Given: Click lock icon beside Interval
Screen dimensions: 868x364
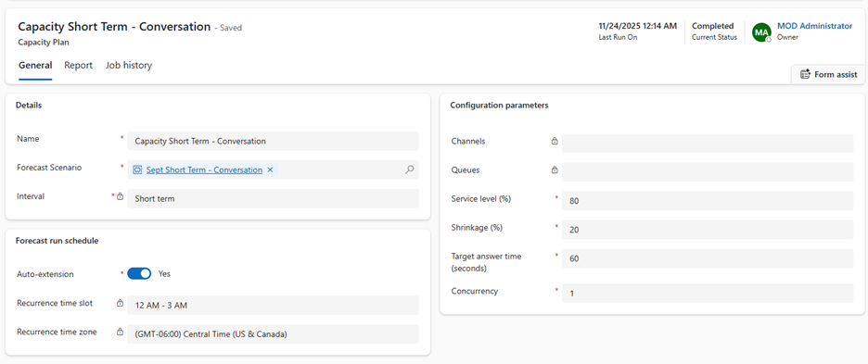Looking at the screenshot, I should click(121, 195).
